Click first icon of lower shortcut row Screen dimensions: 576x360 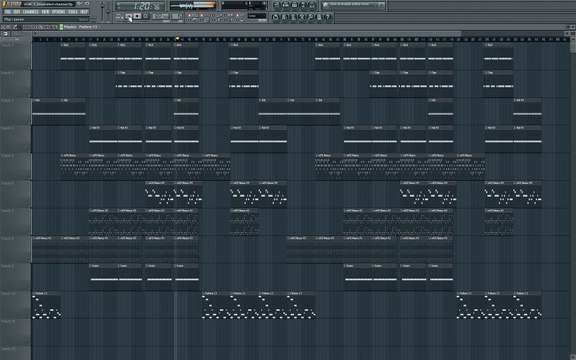[276, 17]
